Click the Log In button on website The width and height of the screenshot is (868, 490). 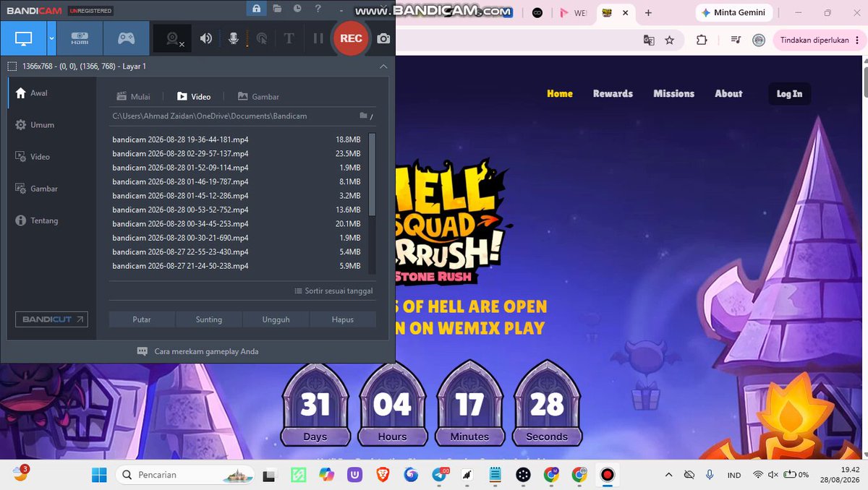(789, 93)
